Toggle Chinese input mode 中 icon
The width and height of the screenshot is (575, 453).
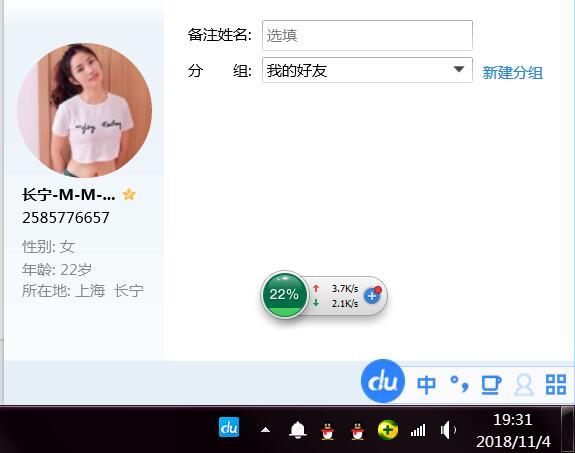click(426, 385)
